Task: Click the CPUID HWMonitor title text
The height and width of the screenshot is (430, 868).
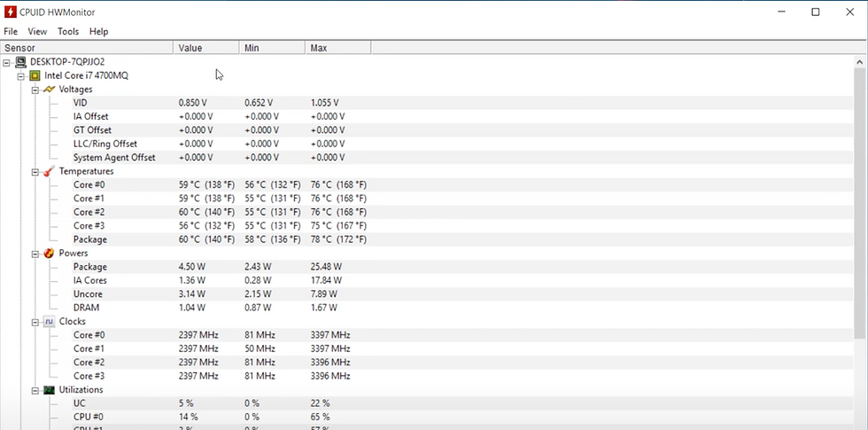Action: [x=57, y=12]
